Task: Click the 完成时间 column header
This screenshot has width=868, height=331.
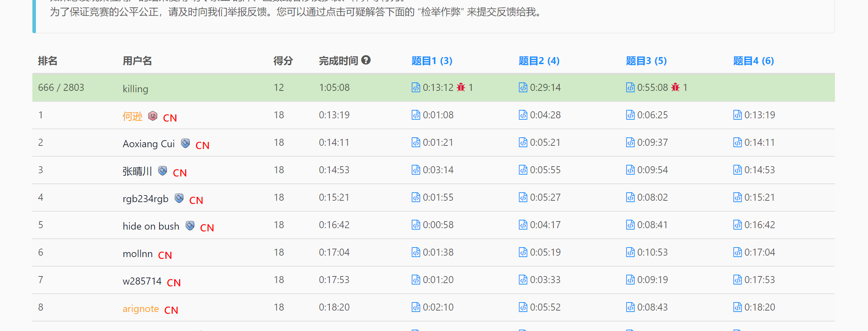Action: 338,61
